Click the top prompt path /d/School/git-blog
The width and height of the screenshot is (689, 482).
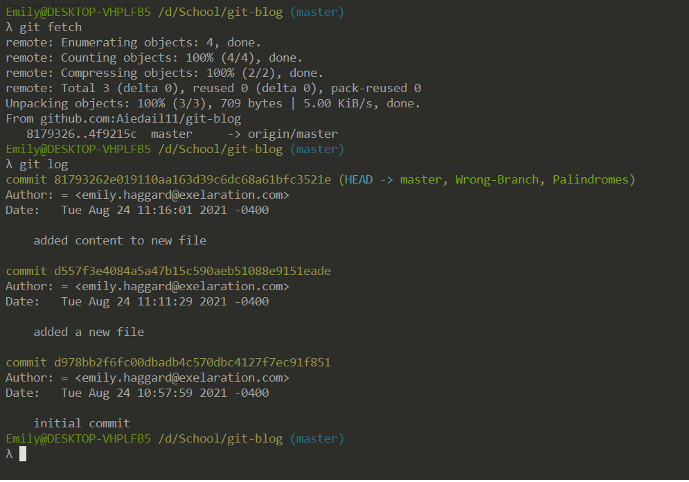click(220, 12)
